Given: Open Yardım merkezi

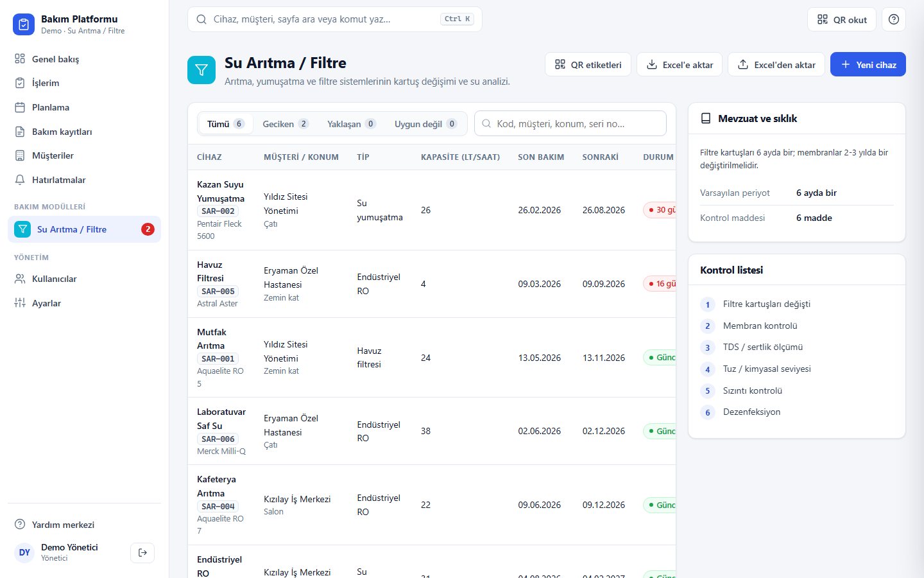Looking at the screenshot, I should pos(84,525).
